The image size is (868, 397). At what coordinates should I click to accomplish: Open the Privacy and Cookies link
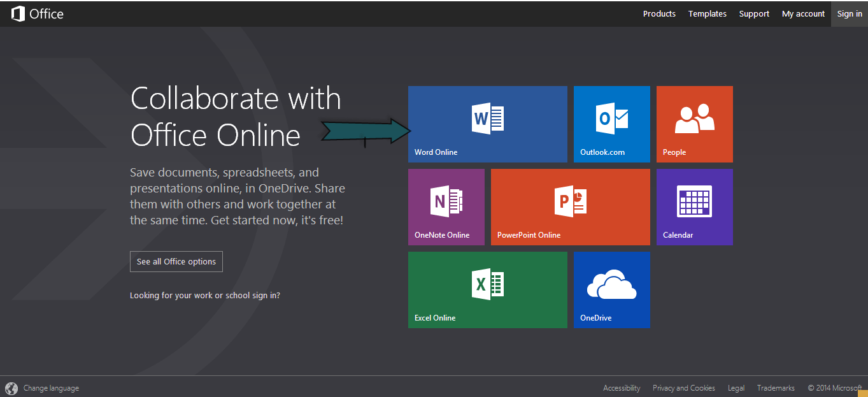coord(683,388)
